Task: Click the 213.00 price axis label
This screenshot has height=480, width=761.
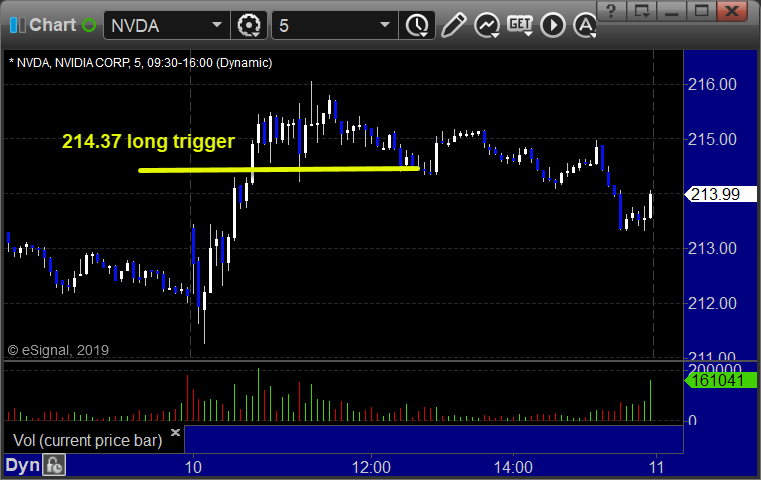Action: (712, 248)
